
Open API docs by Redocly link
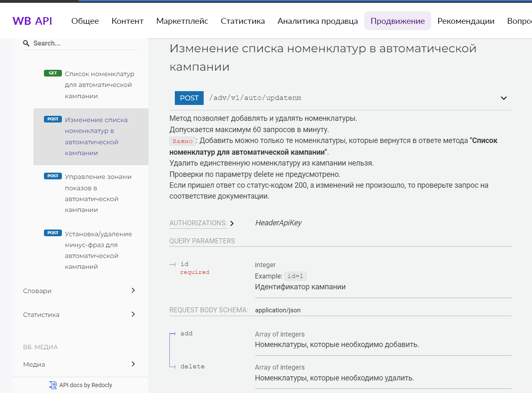(85, 385)
